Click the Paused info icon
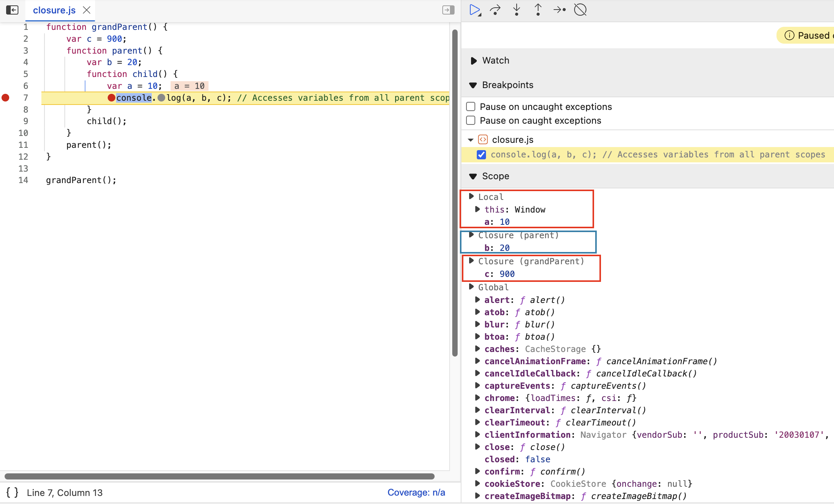 pyautogui.click(x=790, y=36)
